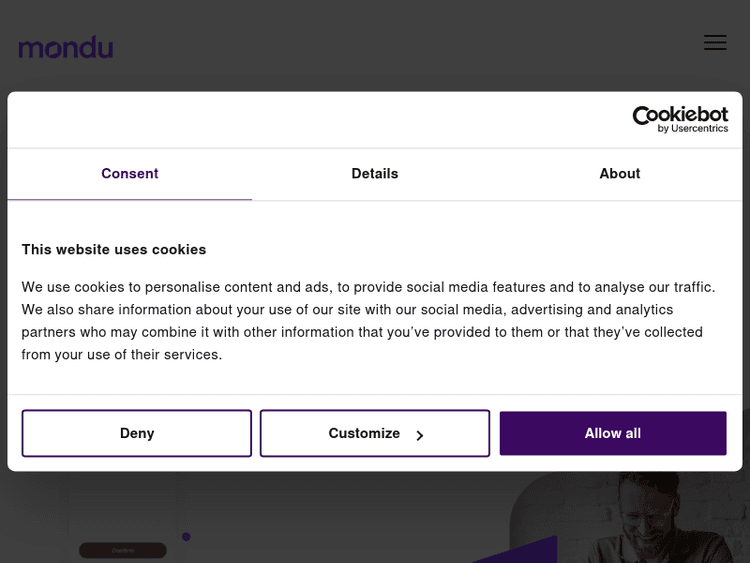
Task: Open the Customize cookie options
Action: (x=364, y=433)
